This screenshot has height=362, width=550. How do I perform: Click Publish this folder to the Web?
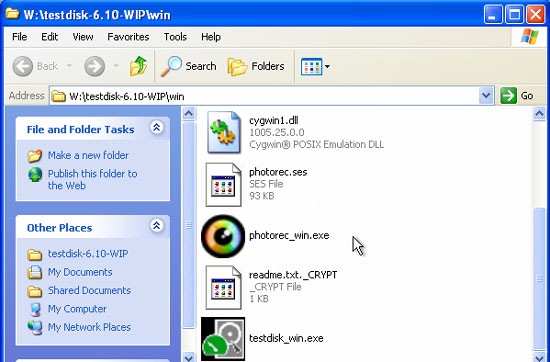tap(93, 180)
